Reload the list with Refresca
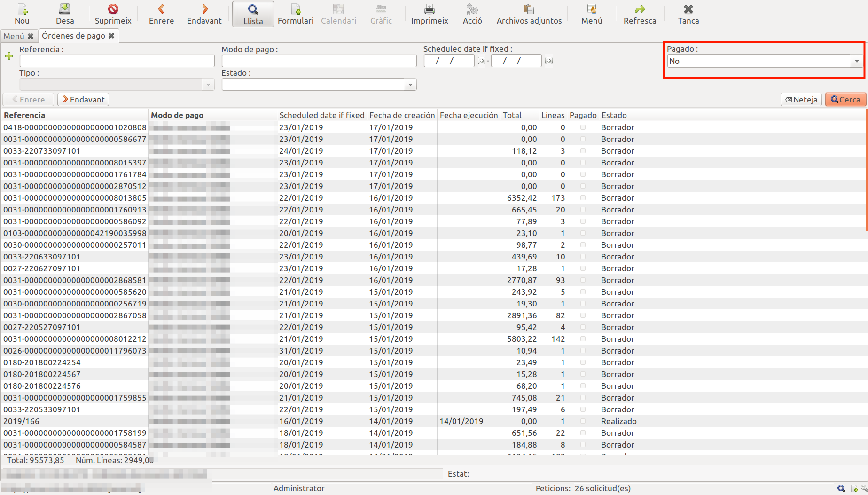 (x=640, y=14)
